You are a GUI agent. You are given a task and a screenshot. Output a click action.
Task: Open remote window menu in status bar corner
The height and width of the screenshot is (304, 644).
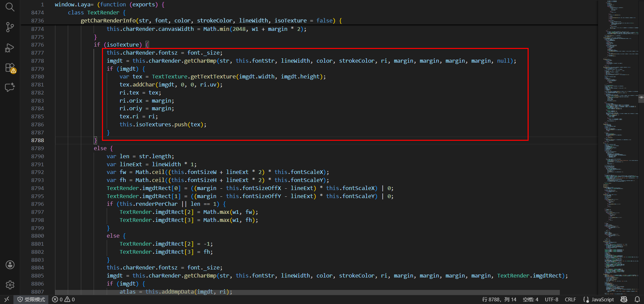tap(6, 299)
